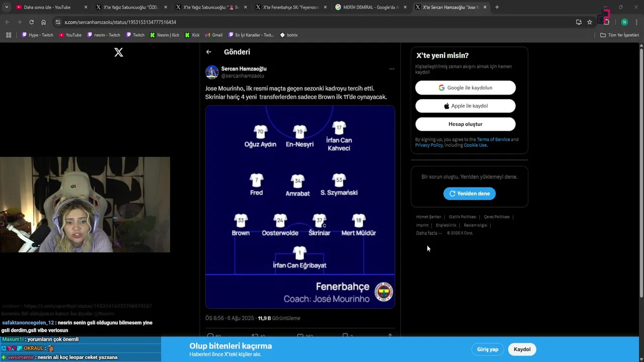Click the streamer webcam overlay

(85, 205)
